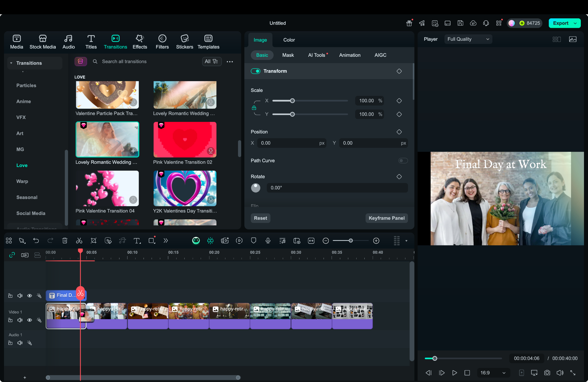This screenshot has width=588, height=382.
Task: Click the apps grid icon in title bar
Action: pyautogui.click(x=499, y=23)
